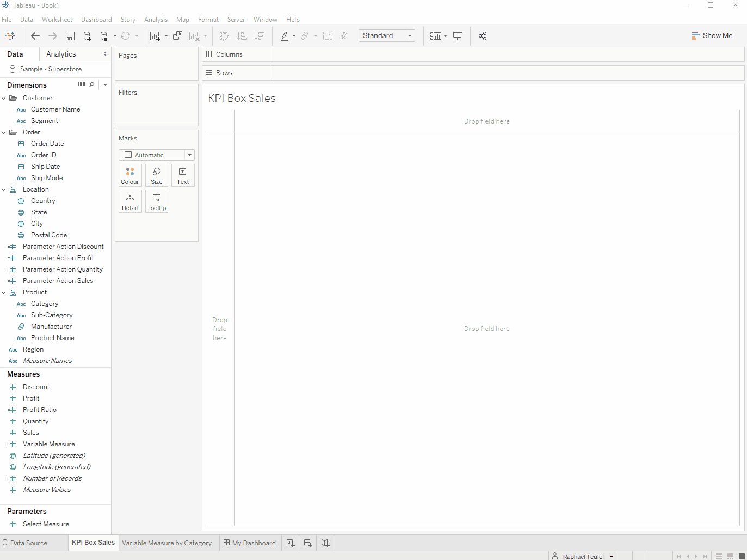
Task: Click the Dimensions search magnifier icon
Action: 92,85
